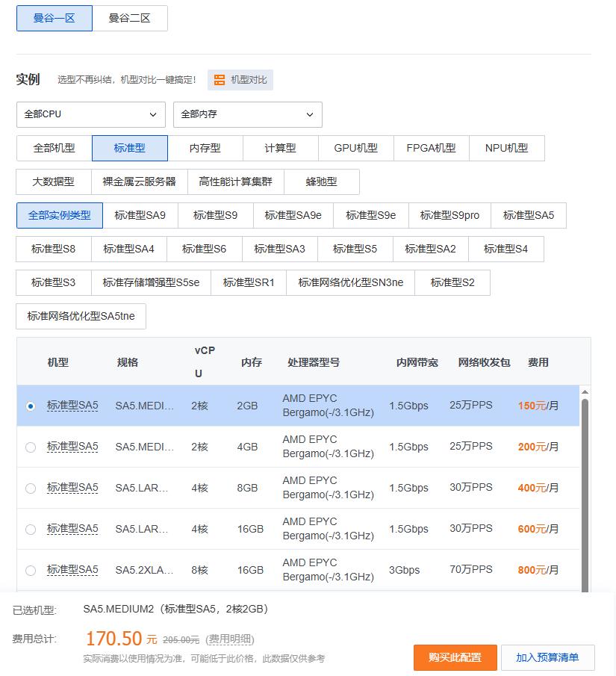Select NPU机型 family
The image size is (616, 676).
507,148
